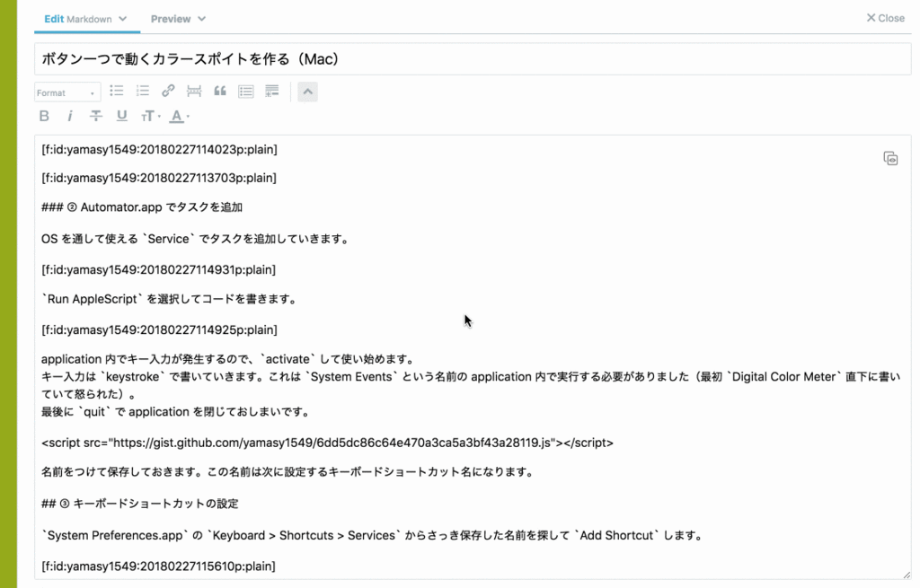Collapse the formatting toolbar
Image resolution: width=920 pixels, height=588 pixels.
coord(307,91)
